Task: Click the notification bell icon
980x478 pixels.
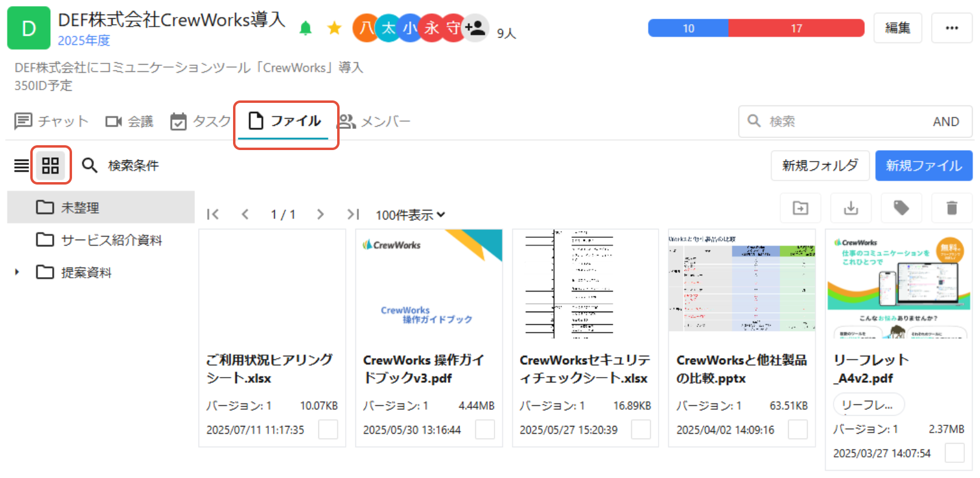Action: tap(306, 28)
